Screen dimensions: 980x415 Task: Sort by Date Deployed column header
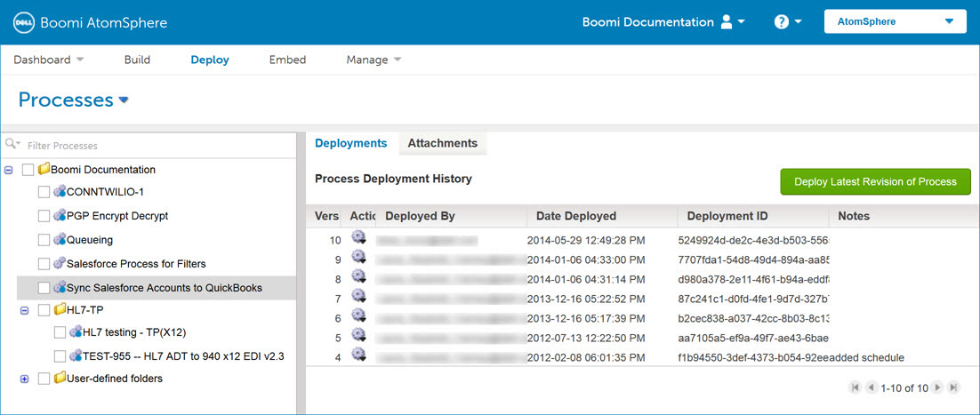[x=603, y=216]
